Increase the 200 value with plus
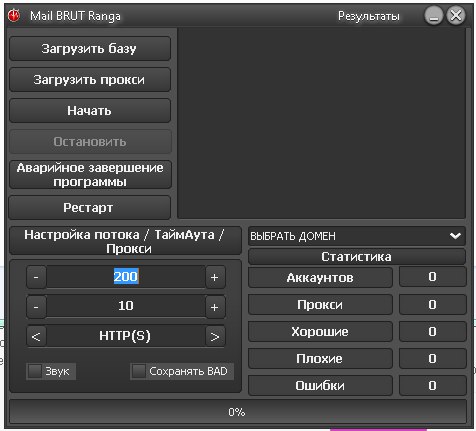The image size is (476, 431). (x=215, y=277)
